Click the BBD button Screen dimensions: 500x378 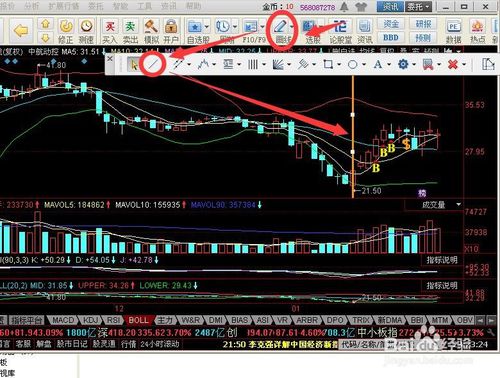pyautogui.click(x=391, y=38)
